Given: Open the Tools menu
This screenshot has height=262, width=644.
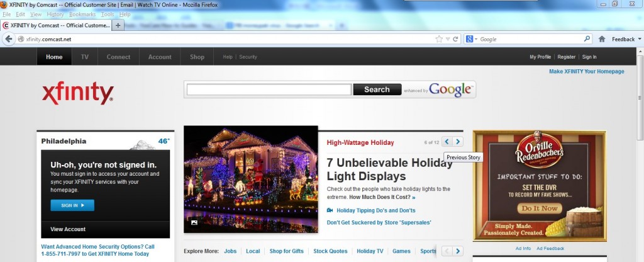Looking at the screenshot, I should point(108,14).
